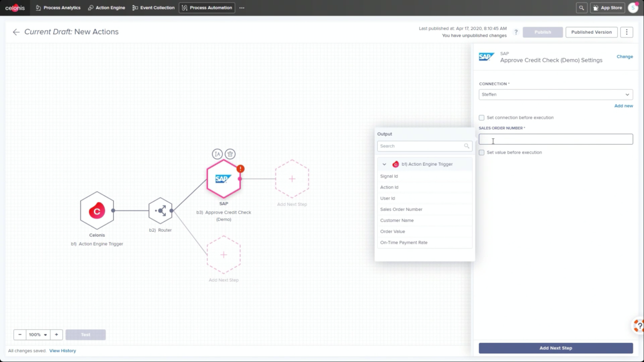
Task: Open the Connection dropdown showing Steffen
Action: (x=555, y=94)
